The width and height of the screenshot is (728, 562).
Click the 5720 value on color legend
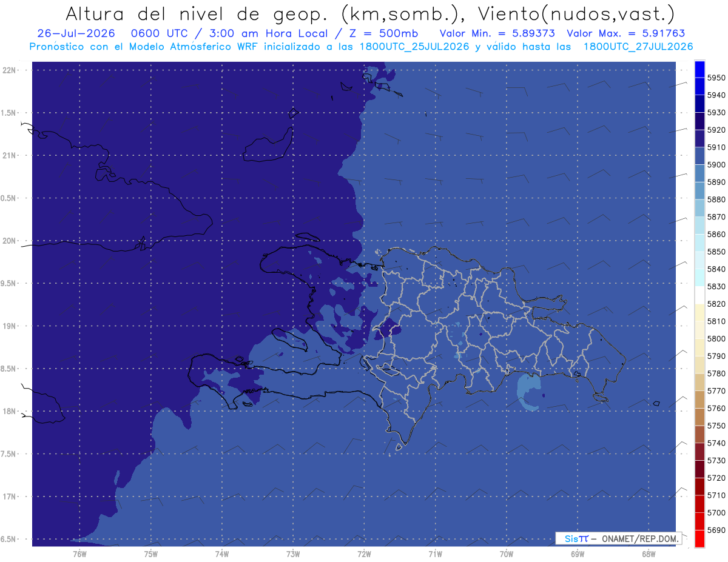(716, 478)
